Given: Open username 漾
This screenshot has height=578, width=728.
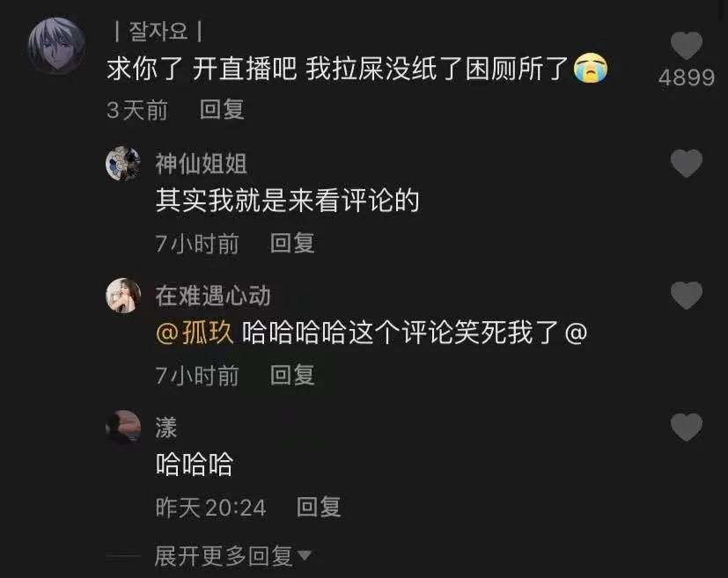Looking at the screenshot, I should [x=166, y=428].
